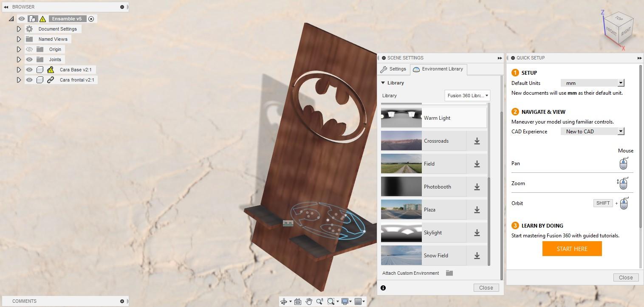Open the Orbit tool in navigation bar
Image resolution: width=644 pixels, height=307 pixels.
click(284, 301)
